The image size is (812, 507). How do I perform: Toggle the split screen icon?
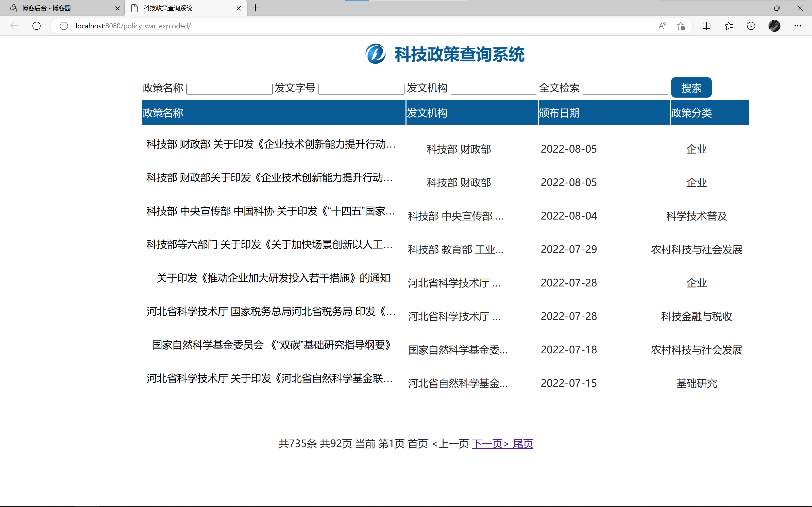[x=706, y=26]
